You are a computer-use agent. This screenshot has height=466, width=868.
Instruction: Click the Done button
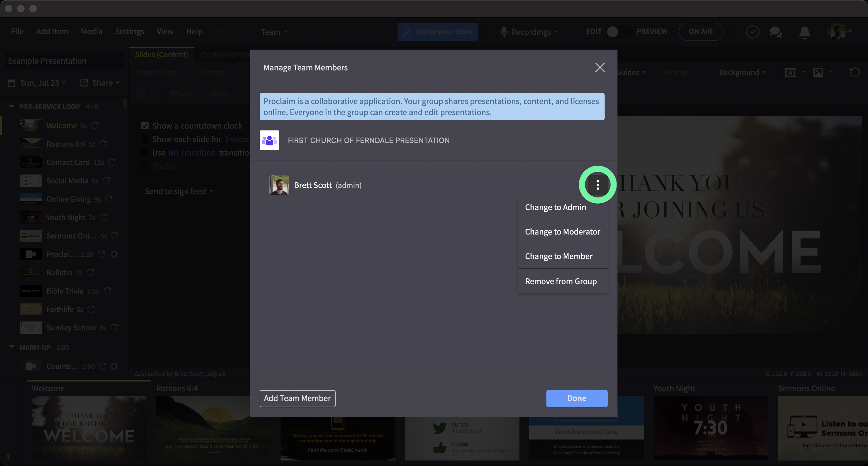[x=576, y=398]
